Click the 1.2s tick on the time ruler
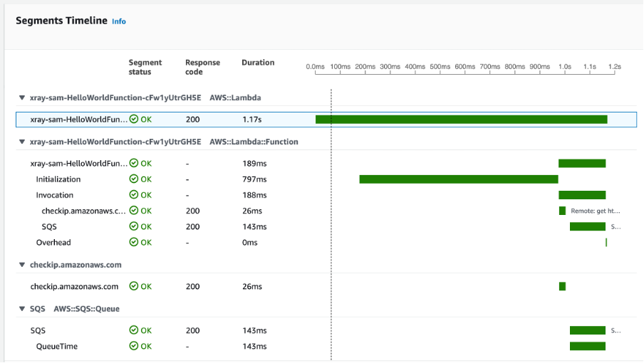The width and height of the screenshot is (644, 363). coord(614,66)
